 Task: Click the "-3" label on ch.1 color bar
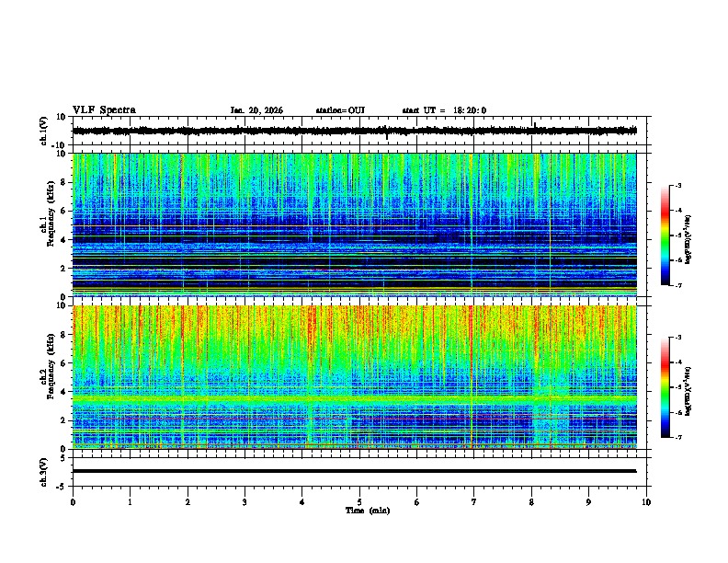pyautogui.click(x=678, y=185)
